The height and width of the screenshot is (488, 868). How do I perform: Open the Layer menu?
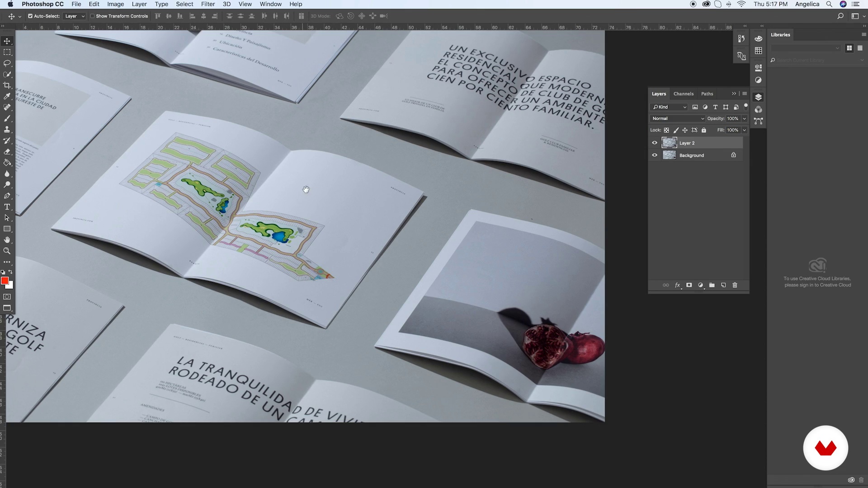(x=139, y=4)
